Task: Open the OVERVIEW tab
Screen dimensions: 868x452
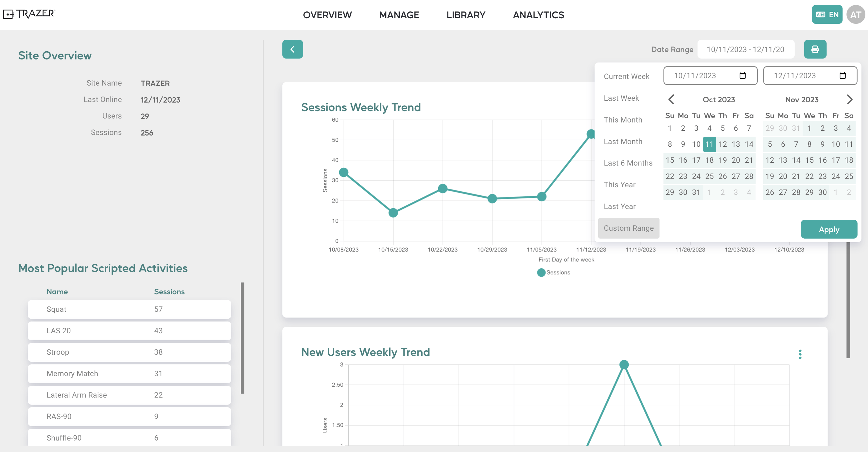Action: 327,15
